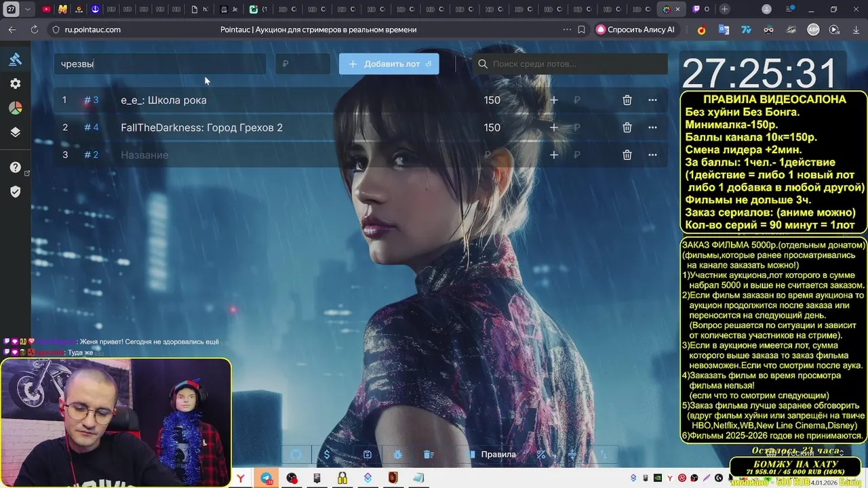Click the auction timer 27:25:31
Image resolution: width=868 pixels, height=488 pixels.
(759, 73)
